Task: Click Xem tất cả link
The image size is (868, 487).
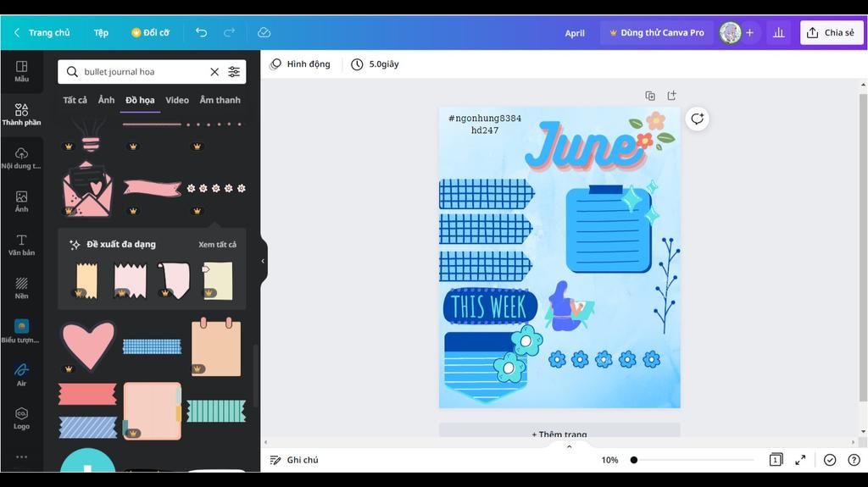Action: (217, 245)
